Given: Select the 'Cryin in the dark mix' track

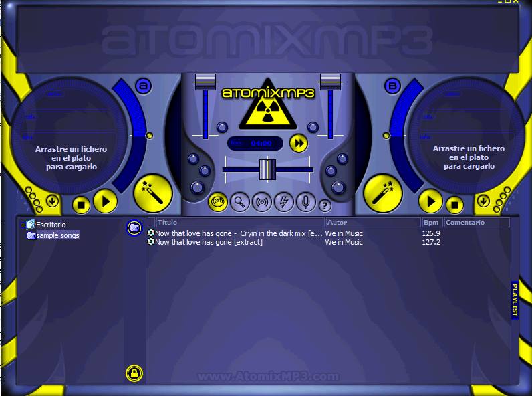Looking at the screenshot, I should click(x=239, y=233).
